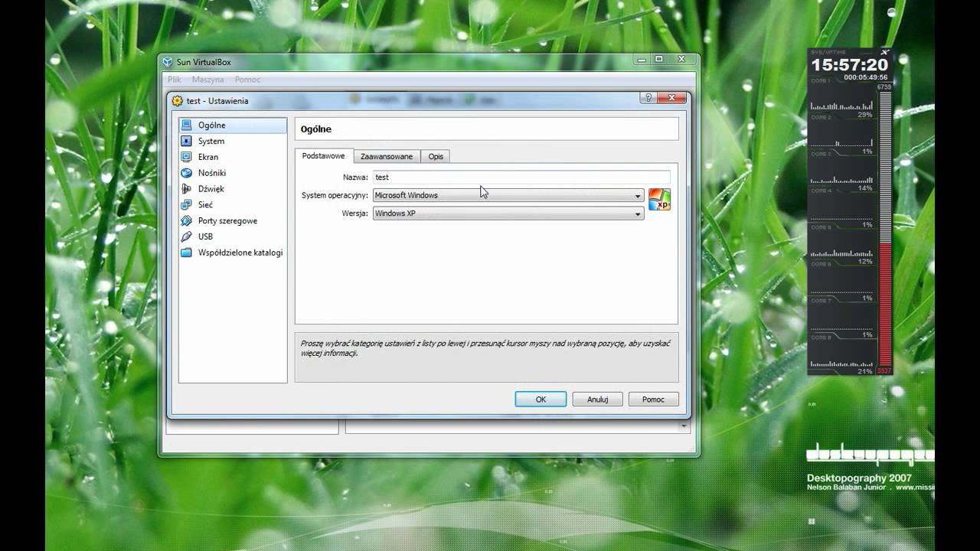Open the Ekran settings category
Viewport: 980px width, 551px height.
[208, 157]
